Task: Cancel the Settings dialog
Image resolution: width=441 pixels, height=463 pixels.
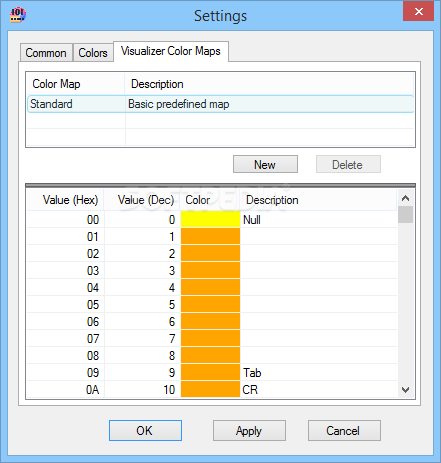Action: coord(344,431)
